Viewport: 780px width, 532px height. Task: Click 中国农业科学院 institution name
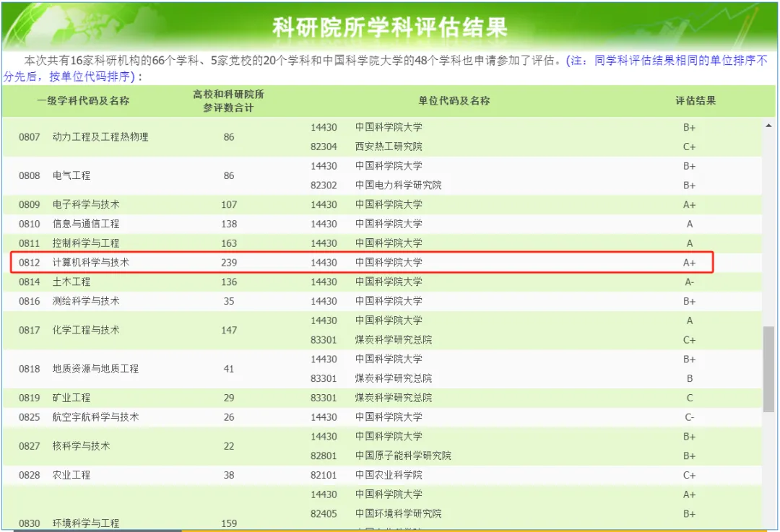(389, 475)
